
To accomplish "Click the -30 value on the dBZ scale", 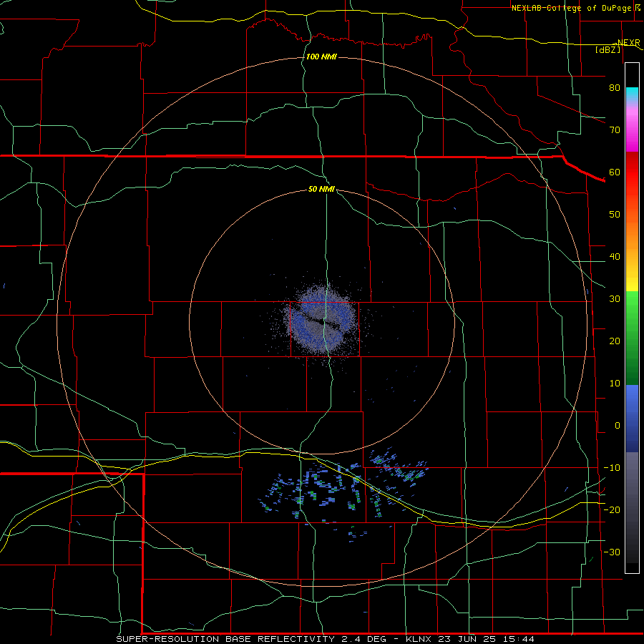I will (x=612, y=552).
